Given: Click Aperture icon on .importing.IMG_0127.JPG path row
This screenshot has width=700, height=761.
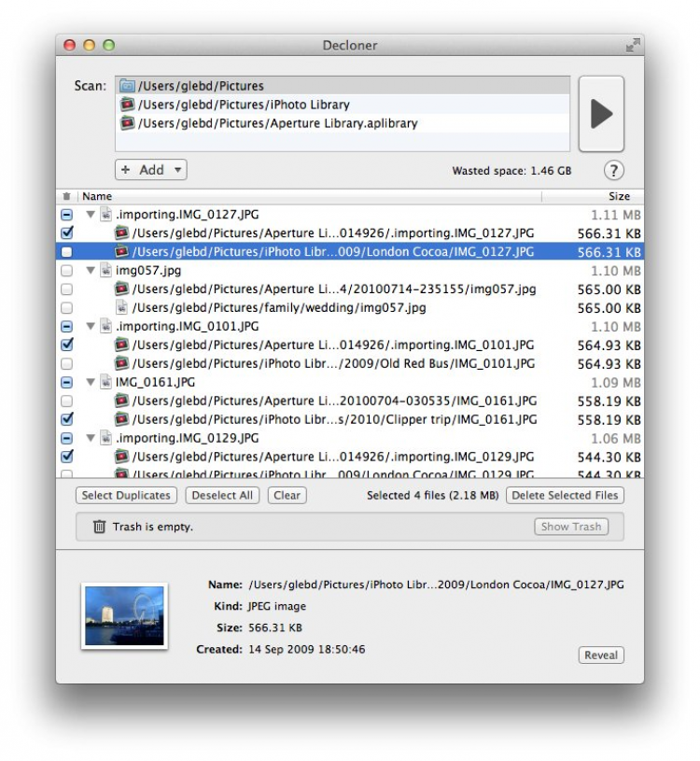Looking at the screenshot, I should click(121, 233).
